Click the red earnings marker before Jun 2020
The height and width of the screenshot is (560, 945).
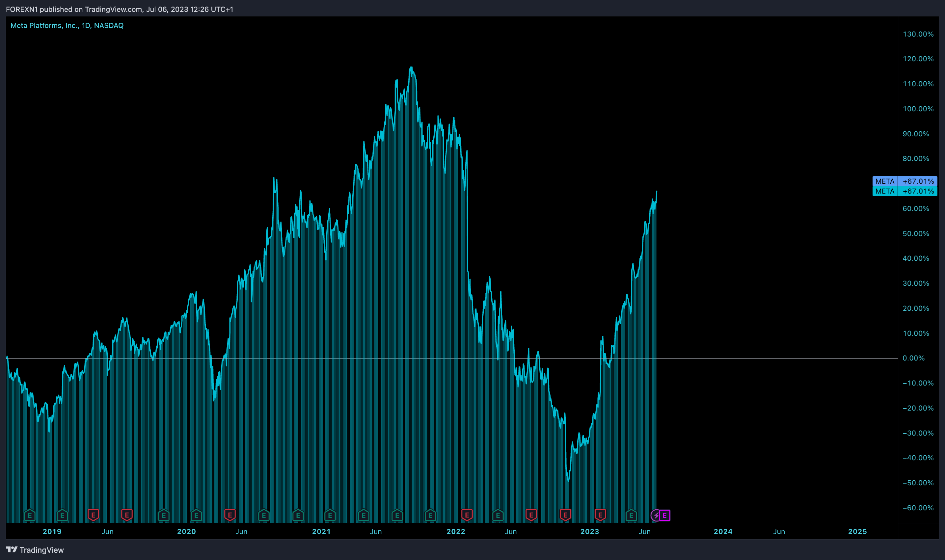(x=230, y=515)
